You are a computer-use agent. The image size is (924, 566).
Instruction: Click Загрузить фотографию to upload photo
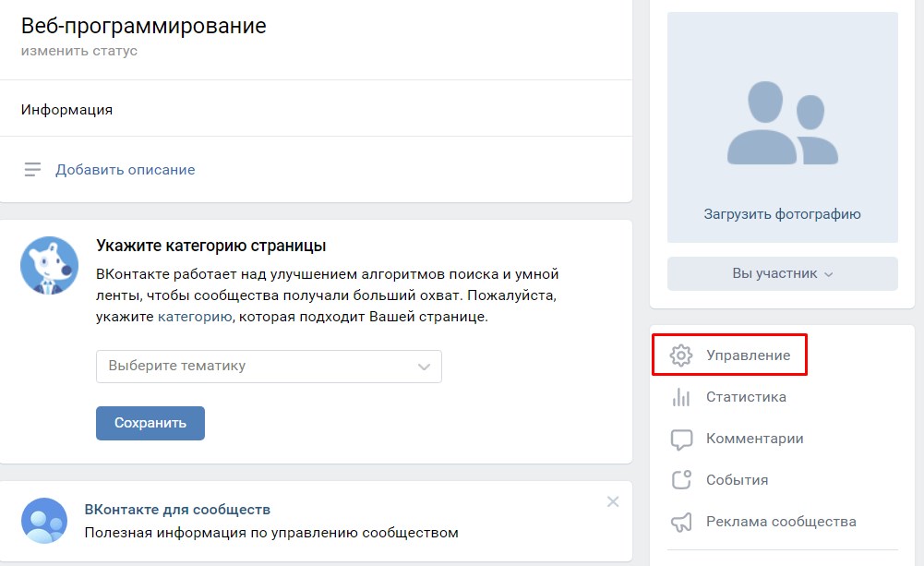click(782, 214)
